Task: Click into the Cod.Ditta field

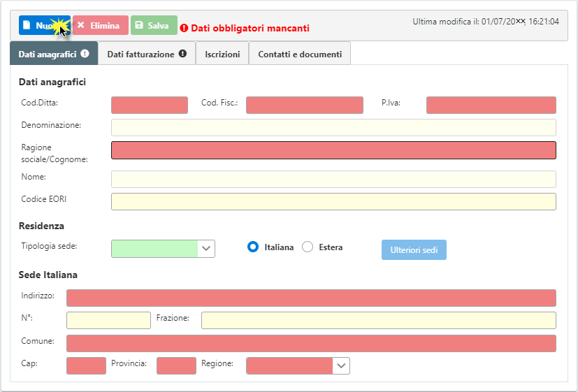Action: (x=150, y=105)
